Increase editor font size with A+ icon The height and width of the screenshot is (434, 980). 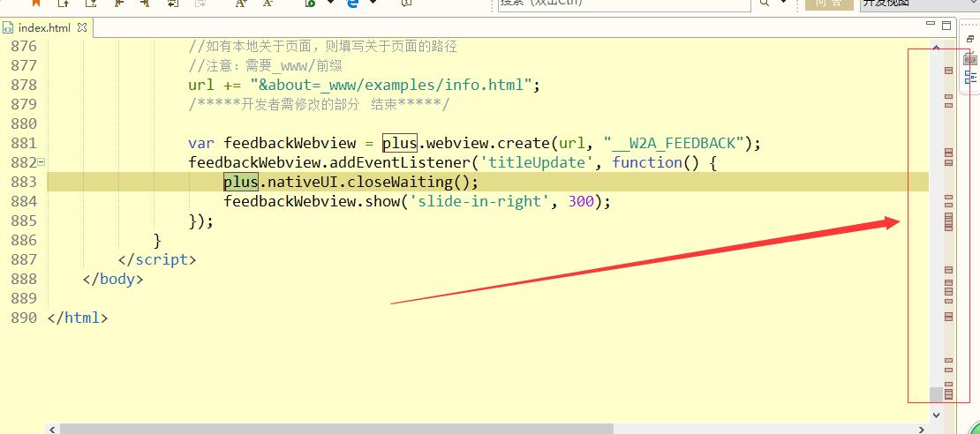click(241, 4)
